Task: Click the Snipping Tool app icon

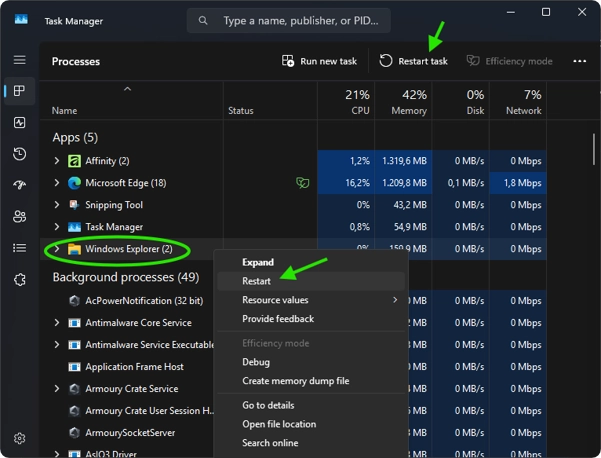Action: 74,205
